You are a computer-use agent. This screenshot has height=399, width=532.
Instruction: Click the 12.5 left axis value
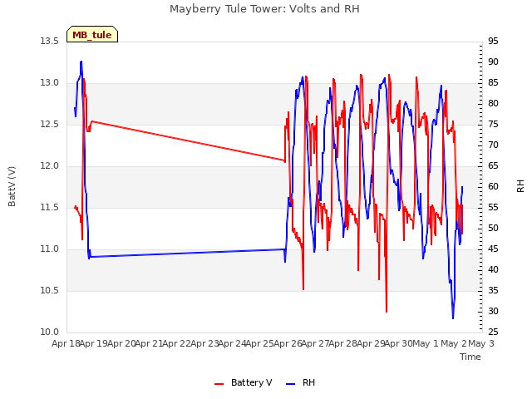pos(50,125)
